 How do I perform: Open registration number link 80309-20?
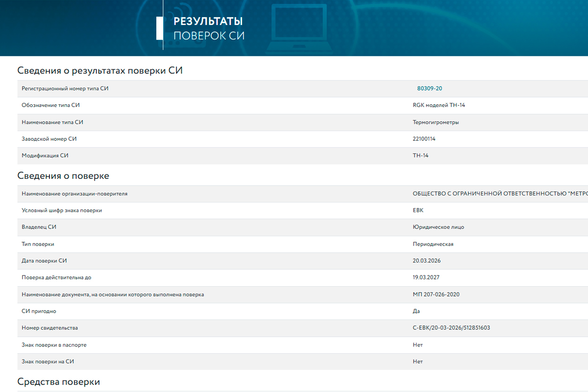point(429,89)
